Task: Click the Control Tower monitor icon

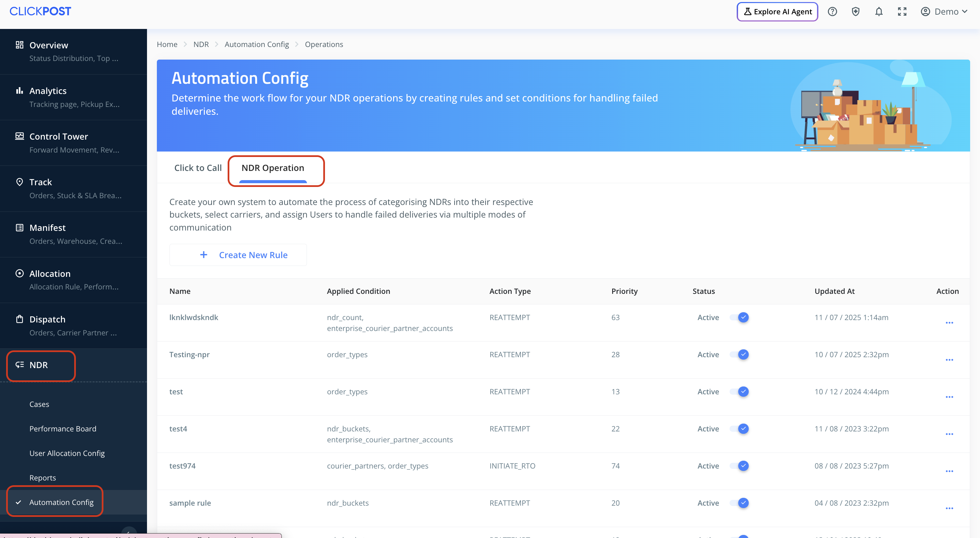Action: click(19, 136)
